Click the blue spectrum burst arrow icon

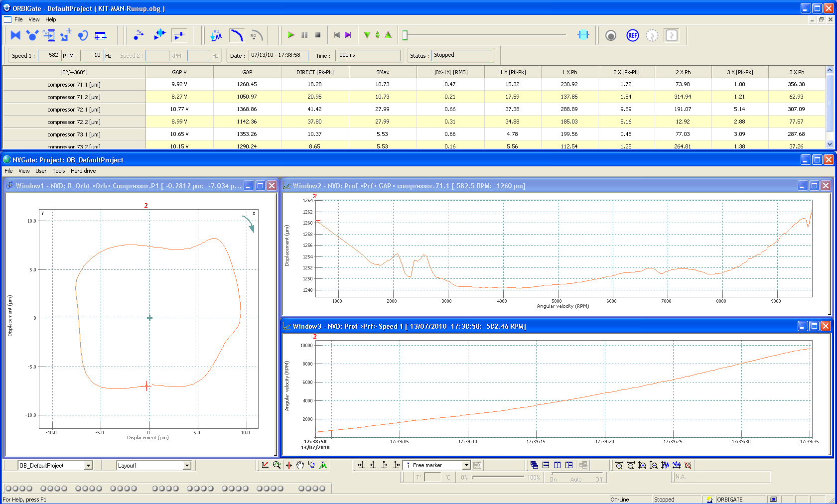pyautogui.click(x=159, y=35)
